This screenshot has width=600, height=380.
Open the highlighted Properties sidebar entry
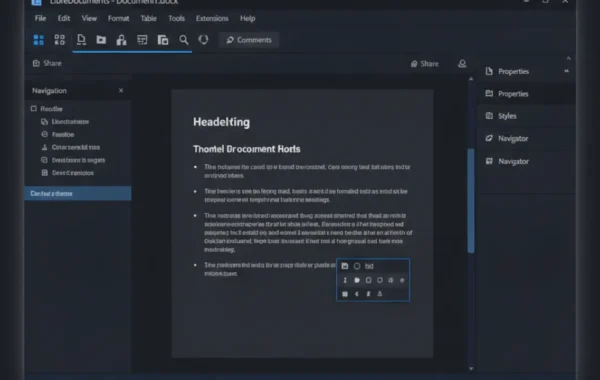coord(527,94)
